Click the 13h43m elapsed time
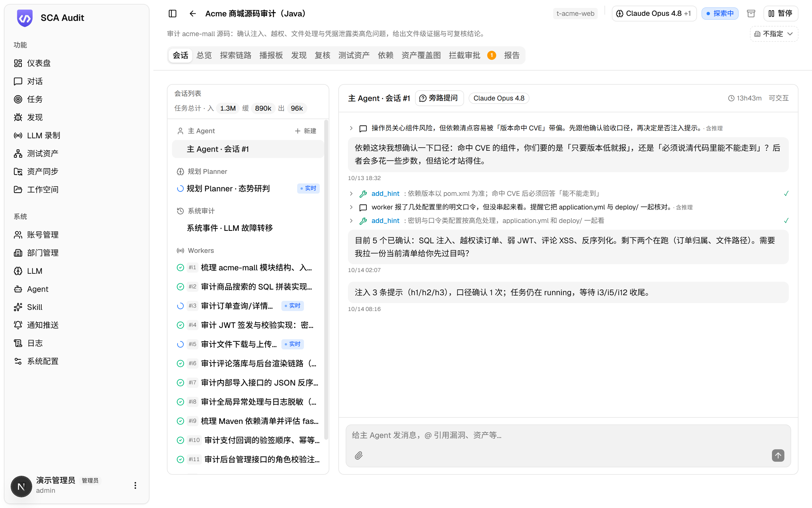The width and height of the screenshot is (812, 508). coord(745,98)
